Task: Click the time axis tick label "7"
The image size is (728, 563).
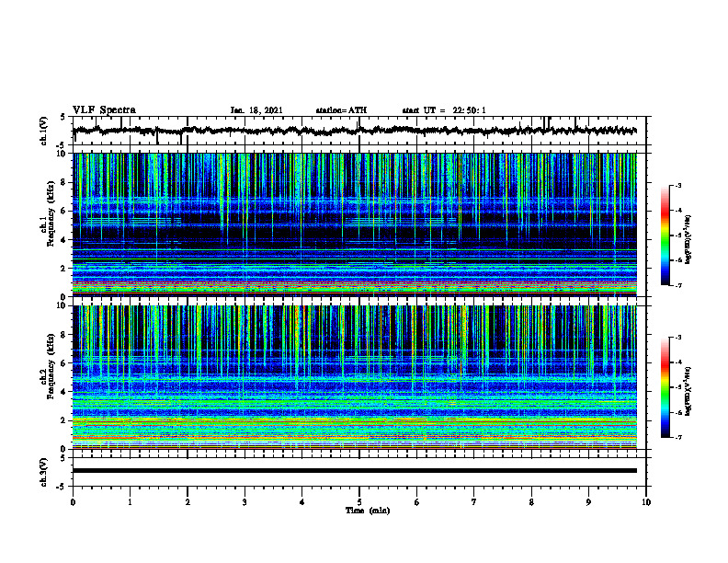Action: [474, 502]
